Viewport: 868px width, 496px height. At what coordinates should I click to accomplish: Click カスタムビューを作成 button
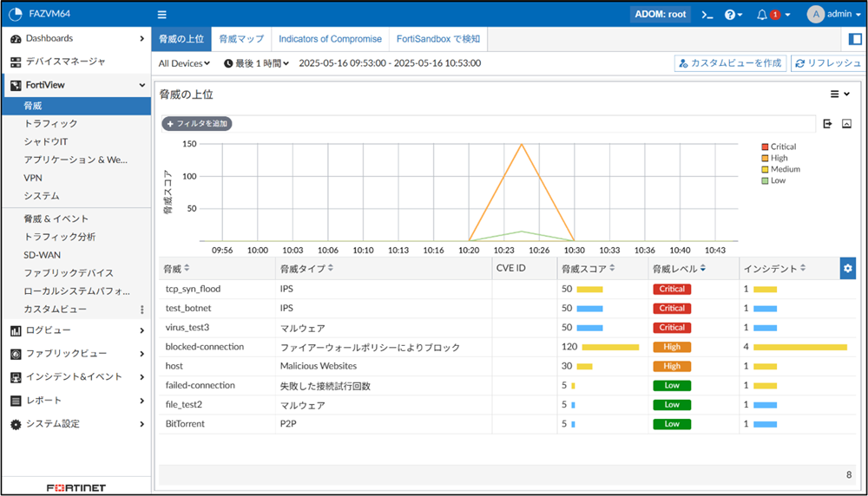click(x=730, y=63)
